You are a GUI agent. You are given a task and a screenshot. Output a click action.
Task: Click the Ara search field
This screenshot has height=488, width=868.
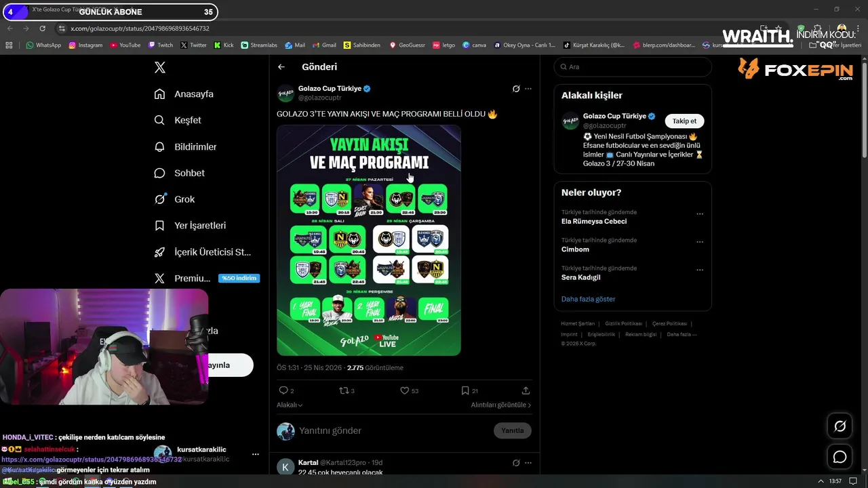(633, 67)
